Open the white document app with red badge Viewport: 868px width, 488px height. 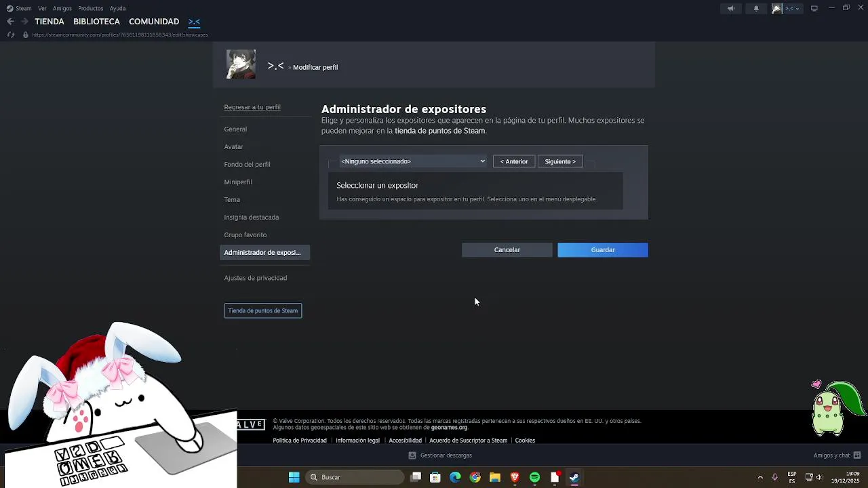click(x=555, y=477)
